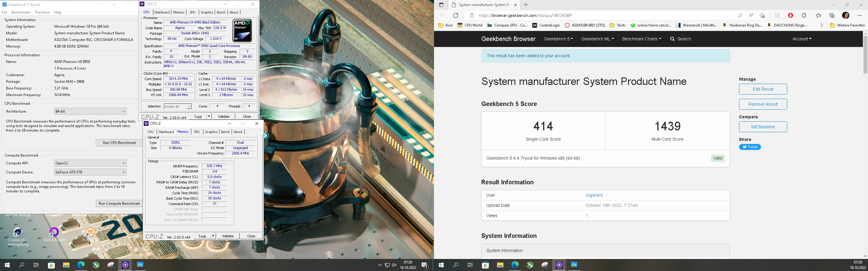Open the Extensions puzzle-piece icon
The width and height of the screenshot is (868, 271).
point(804,15)
